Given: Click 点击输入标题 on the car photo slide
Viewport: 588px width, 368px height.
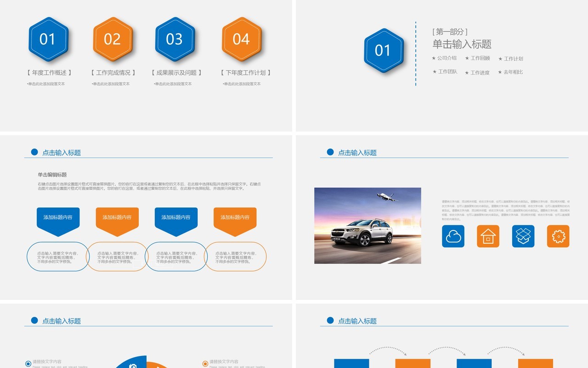Looking at the screenshot, I should [357, 153].
